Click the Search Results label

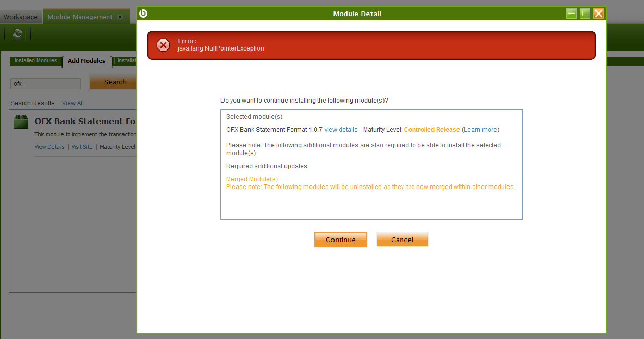click(x=32, y=103)
